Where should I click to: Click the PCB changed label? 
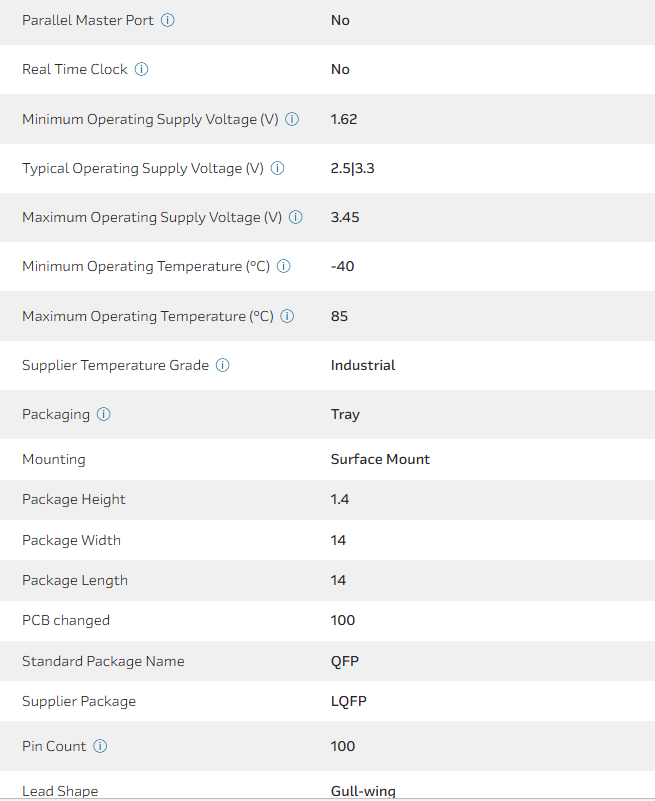[66, 620]
